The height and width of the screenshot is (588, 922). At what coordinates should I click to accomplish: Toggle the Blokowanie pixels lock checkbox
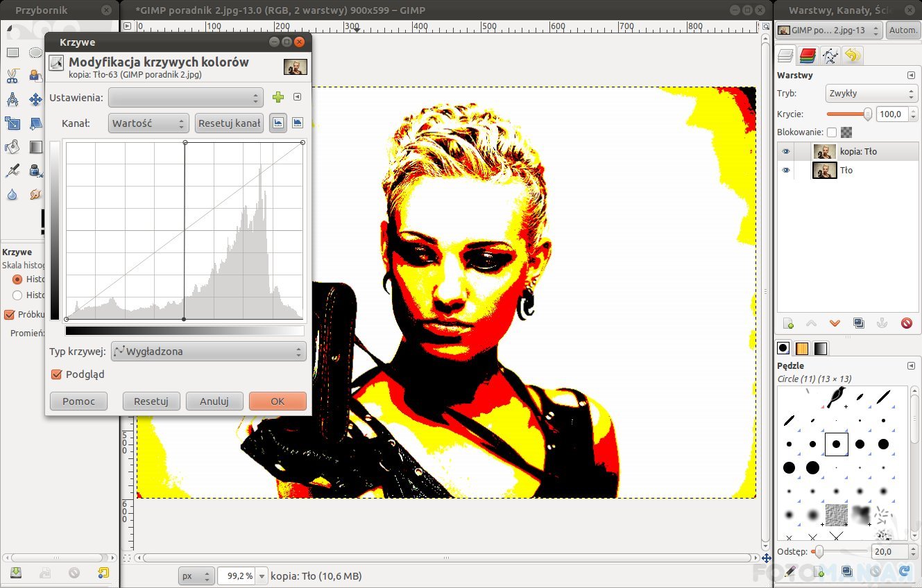tap(831, 132)
